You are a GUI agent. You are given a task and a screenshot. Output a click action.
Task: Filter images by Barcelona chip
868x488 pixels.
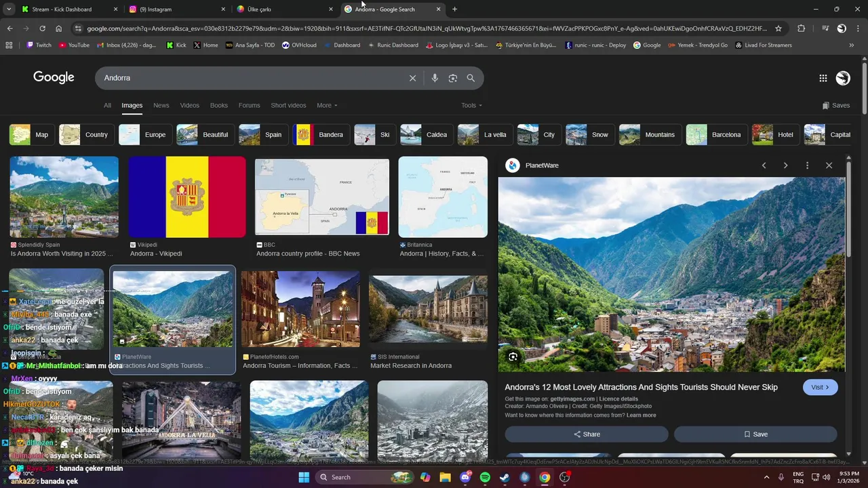[x=716, y=135]
